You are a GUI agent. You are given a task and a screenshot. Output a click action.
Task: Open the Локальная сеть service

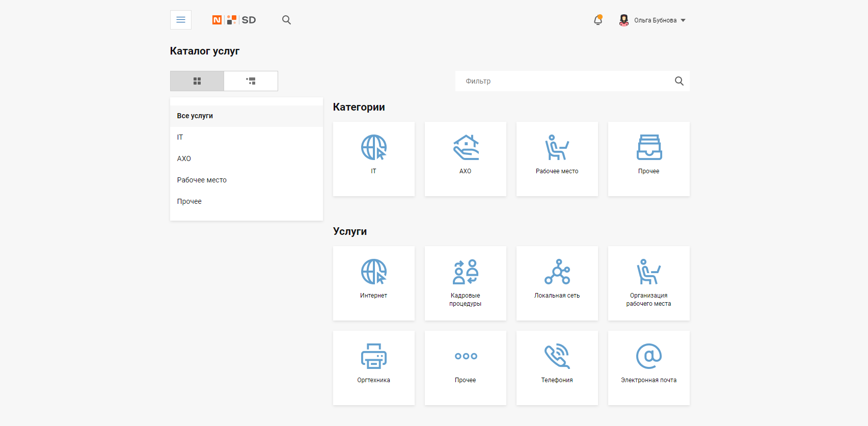point(557,283)
